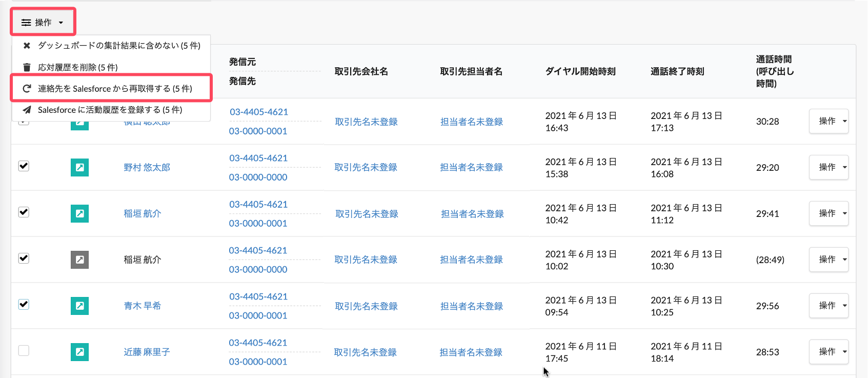
Task: Select ダッシュボードの集計結果に含めない menu item
Action: point(111,46)
